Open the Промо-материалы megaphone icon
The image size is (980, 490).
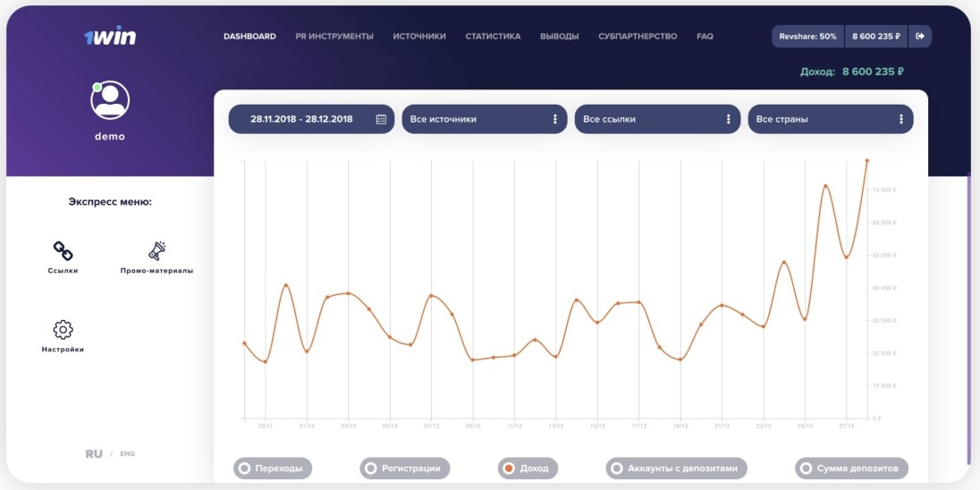157,250
